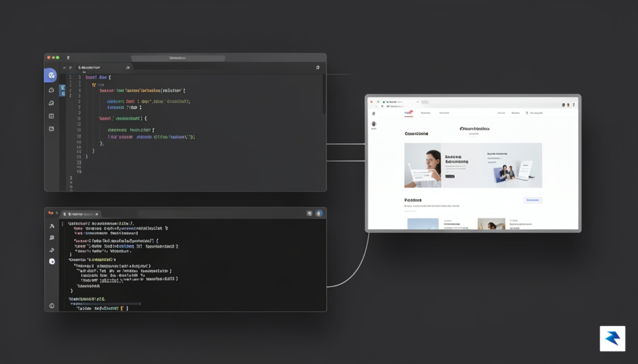Click the small icon at the right end of the top editor's file tab

coord(127,67)
